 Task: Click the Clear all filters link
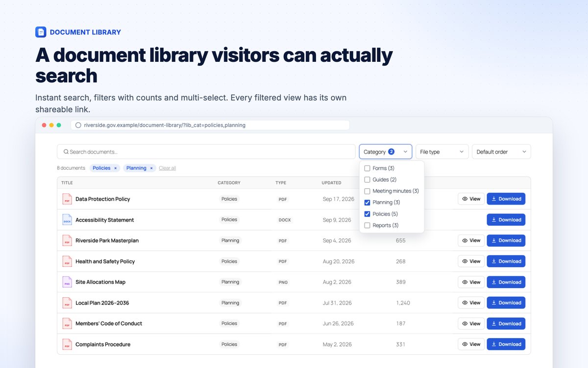(x=167, y=168)
